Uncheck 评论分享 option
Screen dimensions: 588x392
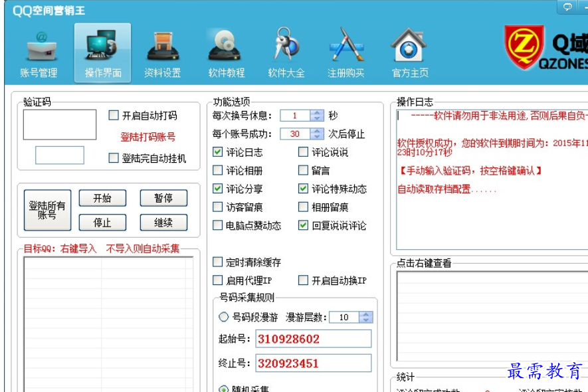pos(217,188)
